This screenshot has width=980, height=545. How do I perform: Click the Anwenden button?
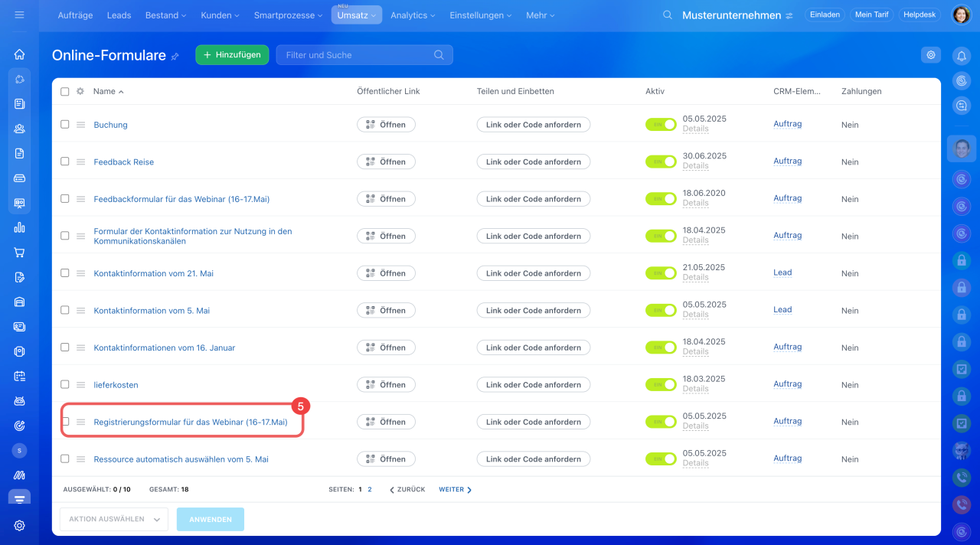click(x=211, y=519)
